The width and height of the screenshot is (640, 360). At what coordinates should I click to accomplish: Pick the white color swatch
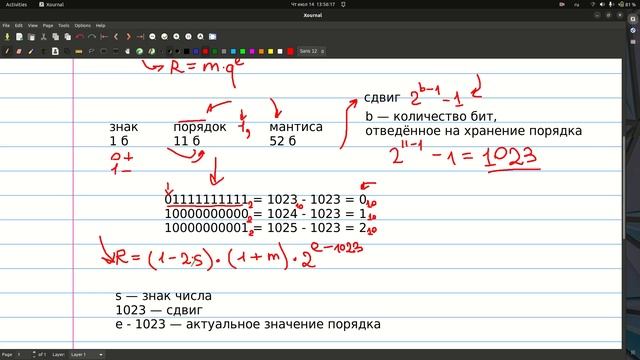point(280,51)
